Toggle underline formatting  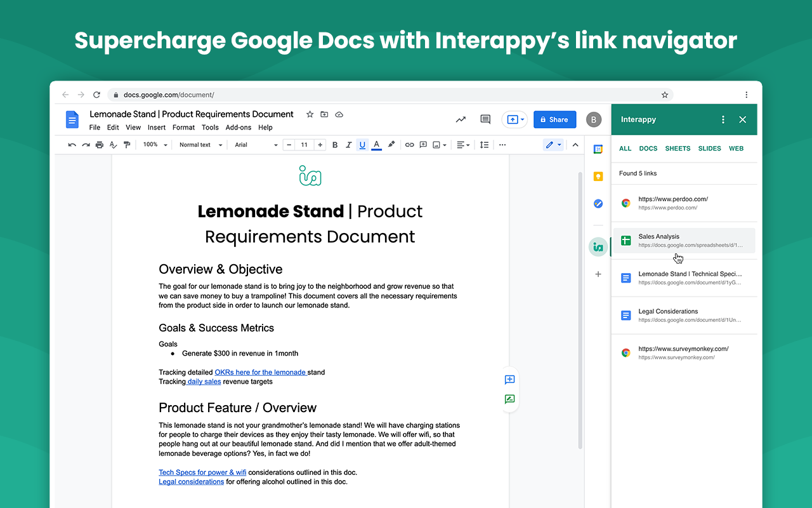[x=362, y=145]
